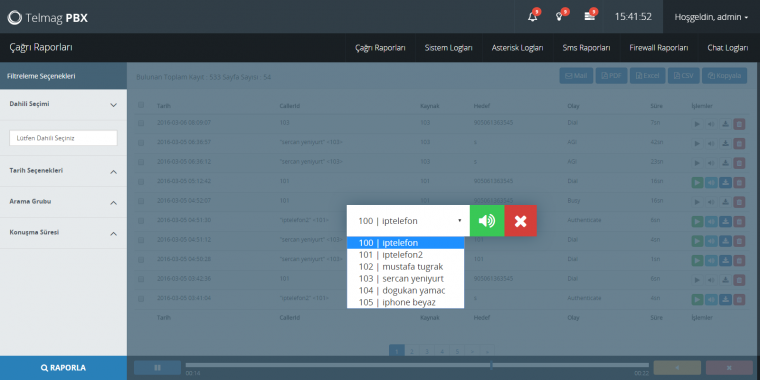Check the 04:51:30 row checkbox
The width and height of the screenshot is (760, 380).
tap(141, 221)
